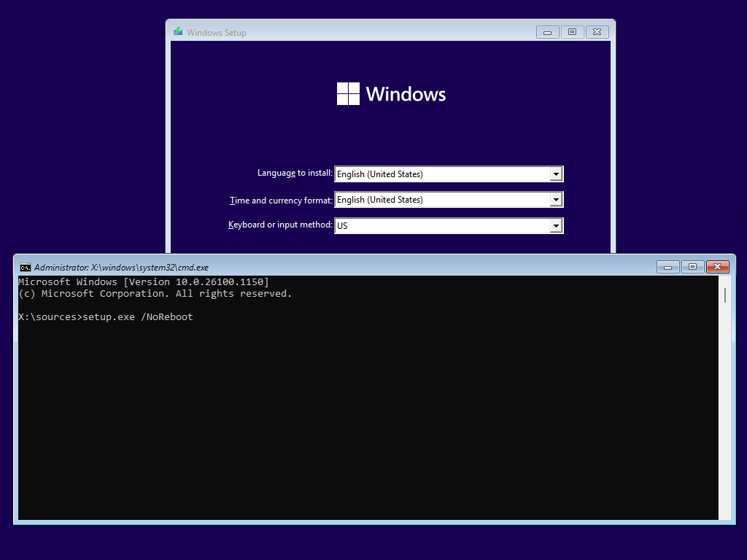The image size is (747, 560).
Task: Close the Administrator command prompt window
Action: coord(718,267)
